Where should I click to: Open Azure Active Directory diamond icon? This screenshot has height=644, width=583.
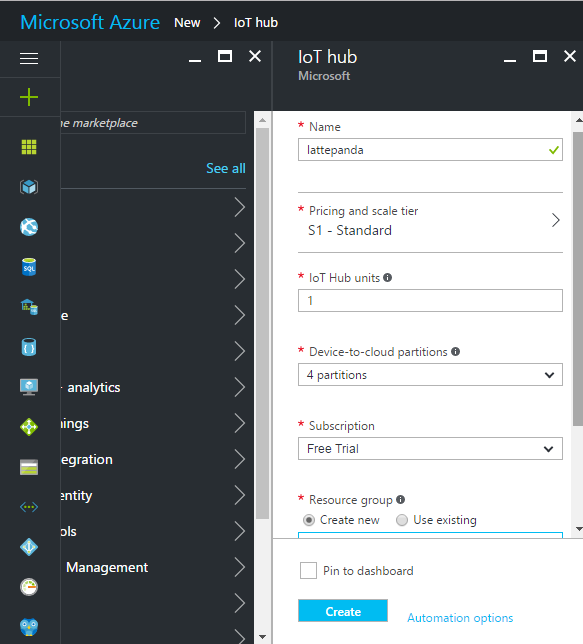(x=29, y=547)
